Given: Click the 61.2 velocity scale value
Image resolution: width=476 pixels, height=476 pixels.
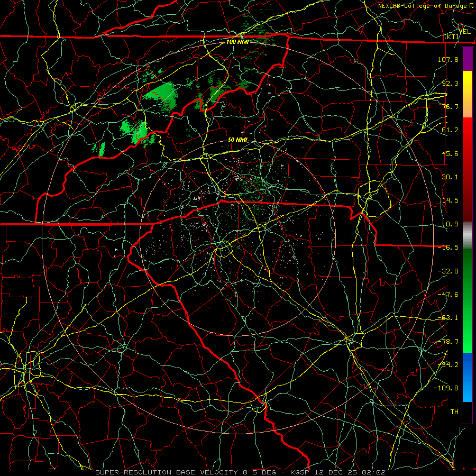Looking at the screenshot, I should pos(450,130).
